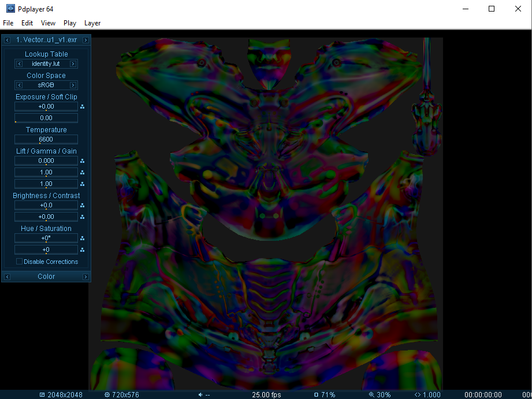Click the previous arrow beside sRGB color space
Image resolution: width=532 pixels, height=399 pixels.
[x=19, y=85]
